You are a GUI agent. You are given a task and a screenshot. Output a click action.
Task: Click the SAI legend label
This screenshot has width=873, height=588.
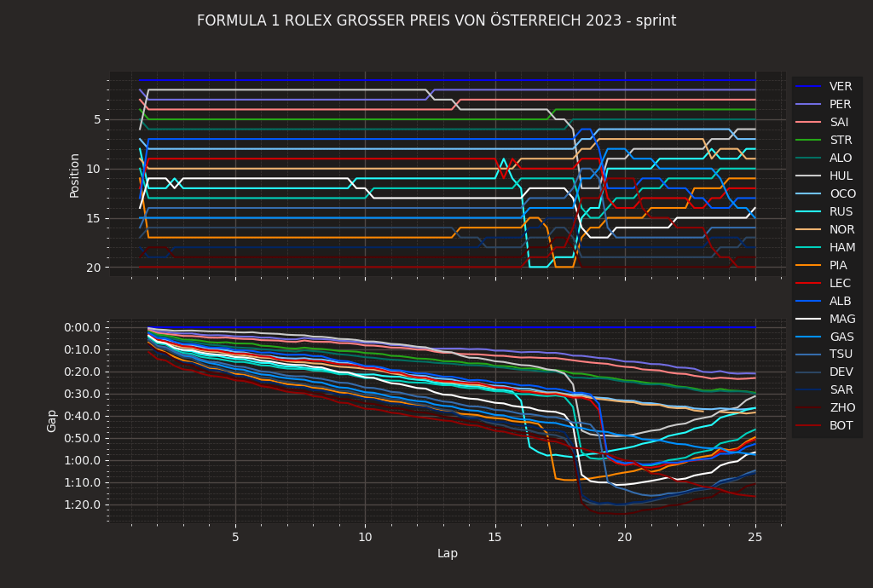click(x=839, y=122)
